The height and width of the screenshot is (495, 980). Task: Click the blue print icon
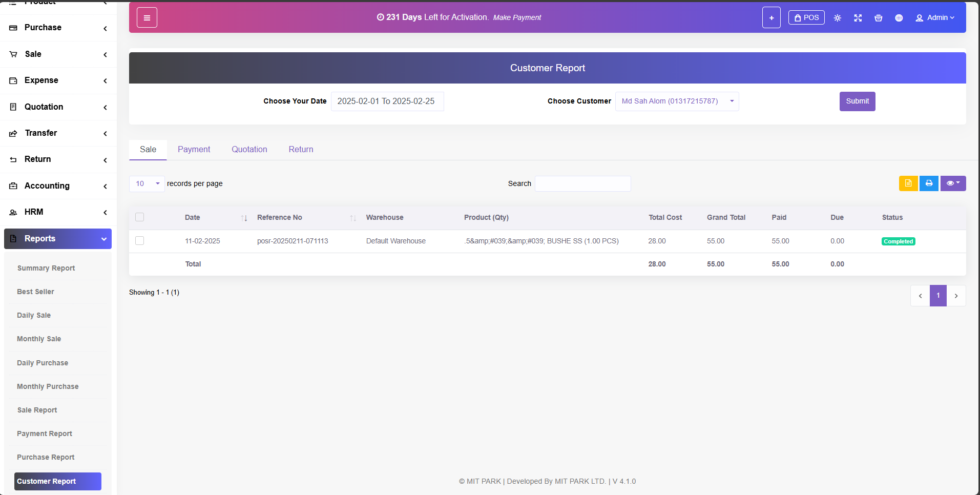pyautogui.click(x=929, y=183)
